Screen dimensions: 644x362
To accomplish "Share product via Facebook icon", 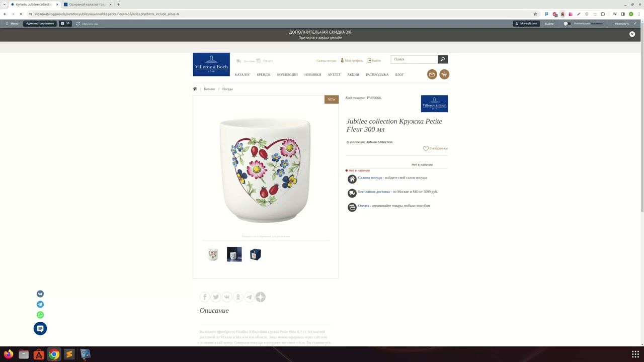I will 205,297.
